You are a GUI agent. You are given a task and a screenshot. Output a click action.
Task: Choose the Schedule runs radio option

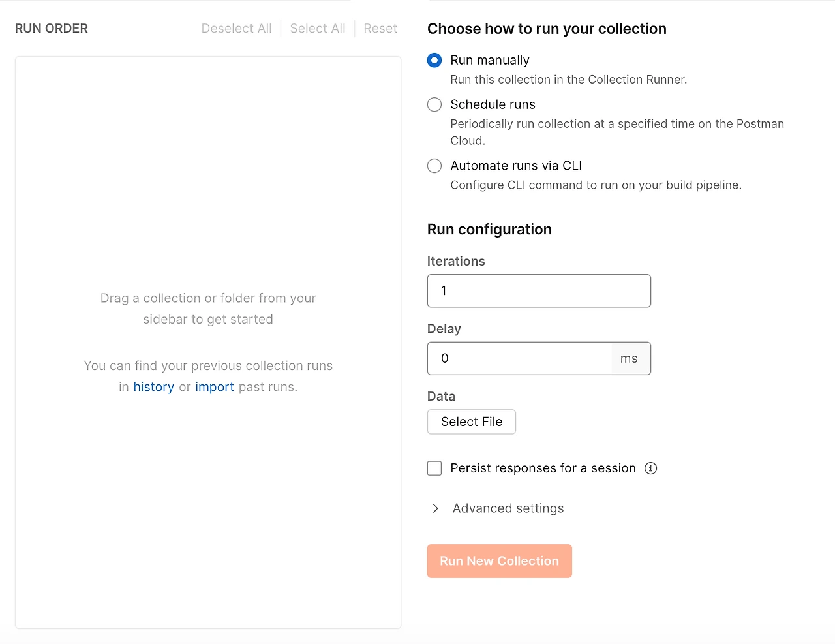pos(434,104)
